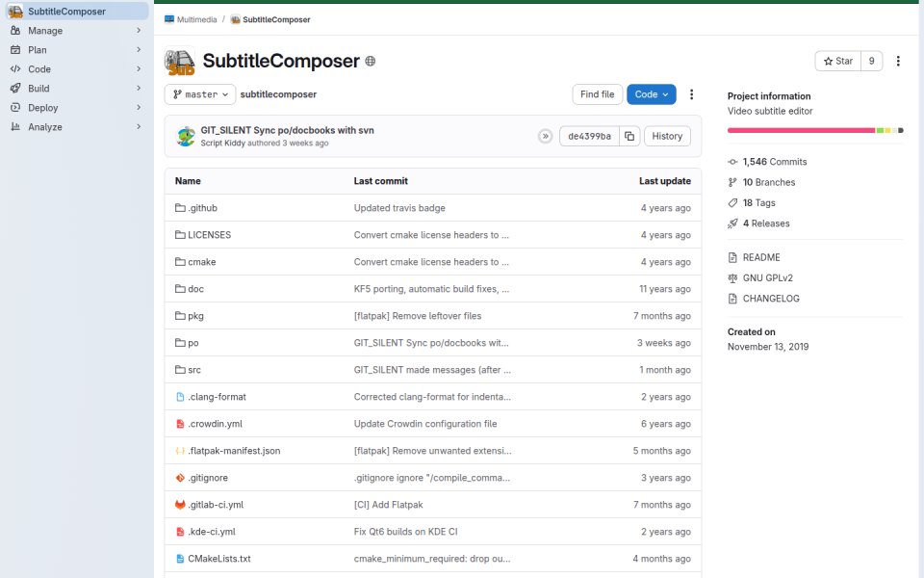The image size is (924, 578).
Task: Open the CHANGELOG link
Action: 771,299
